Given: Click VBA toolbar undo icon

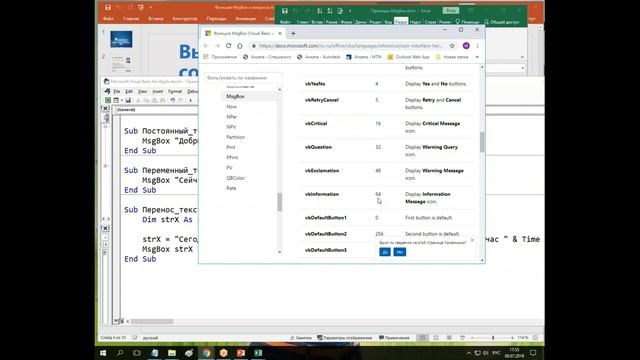Looking at the screenshot, I should [x=173, y=100].
